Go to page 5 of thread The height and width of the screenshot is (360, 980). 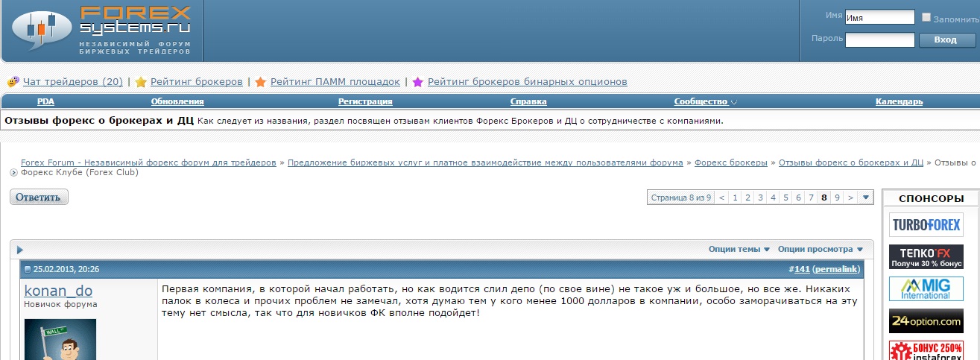(x=785, y=198)
